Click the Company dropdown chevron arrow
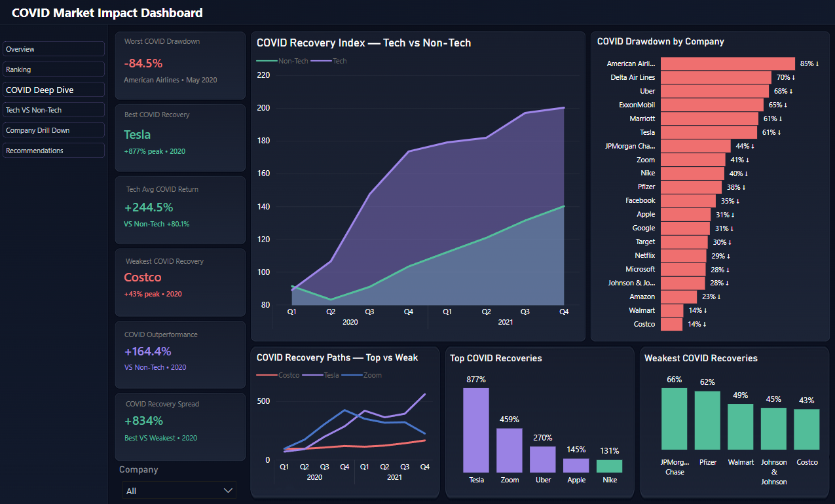 point(228,490)
